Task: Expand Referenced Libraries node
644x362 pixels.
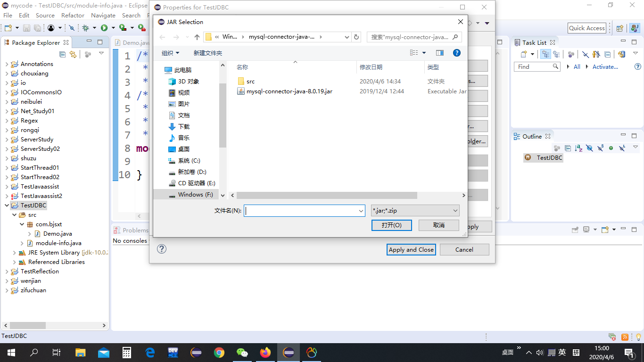Action: [14, 262]
